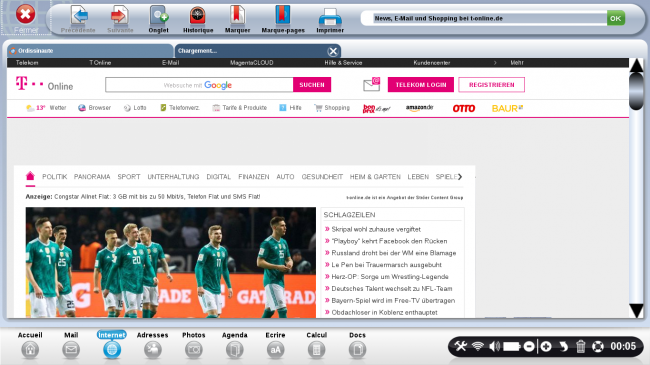
Task: Open the settings tools wrench icon
Action: point(460,346)
